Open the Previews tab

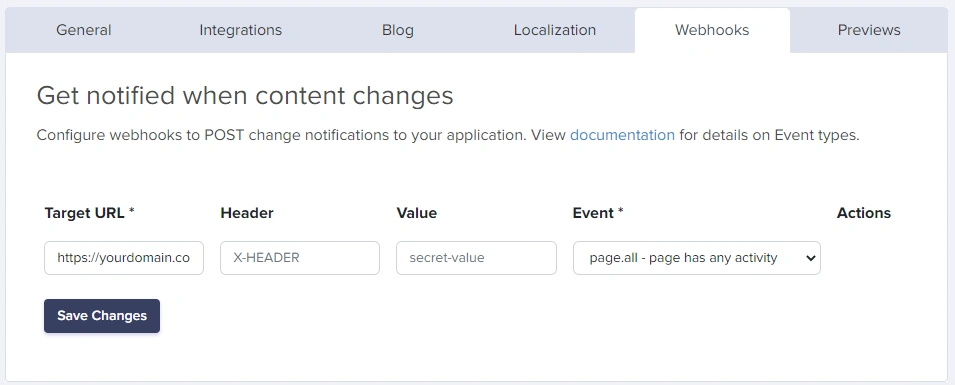pyautogui.click(x=869, y=30)
